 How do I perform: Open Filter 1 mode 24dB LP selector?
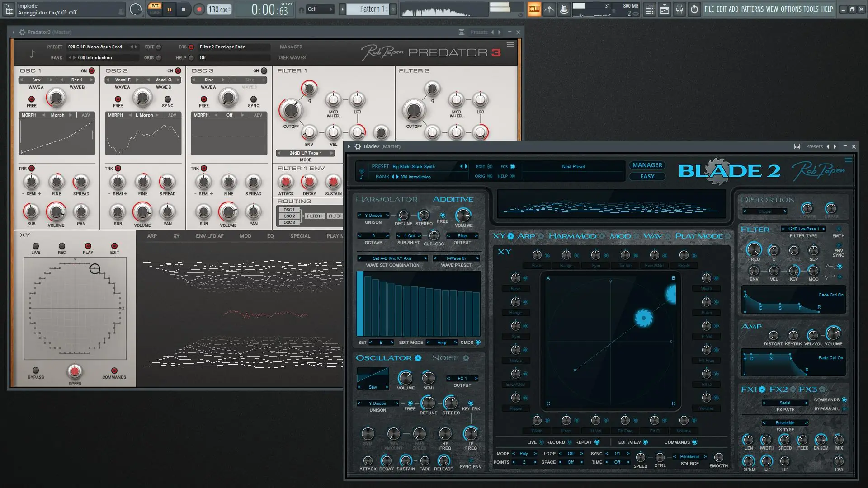pos(306,153)
